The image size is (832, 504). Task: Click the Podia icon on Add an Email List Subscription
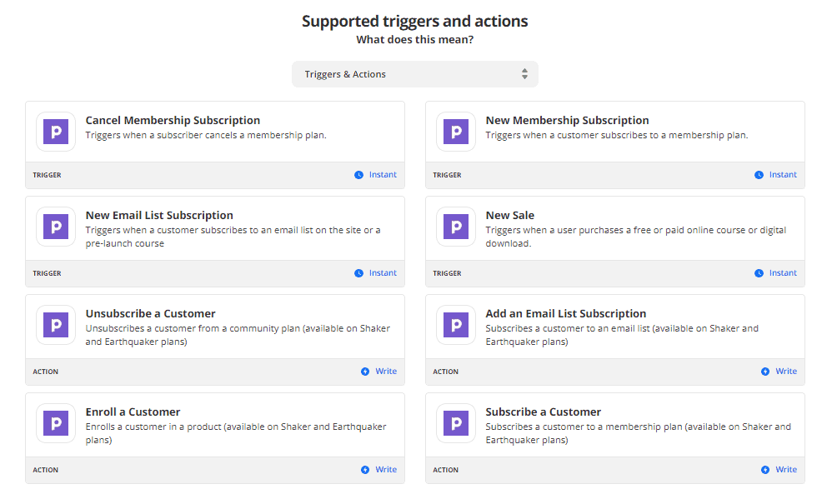455,324
